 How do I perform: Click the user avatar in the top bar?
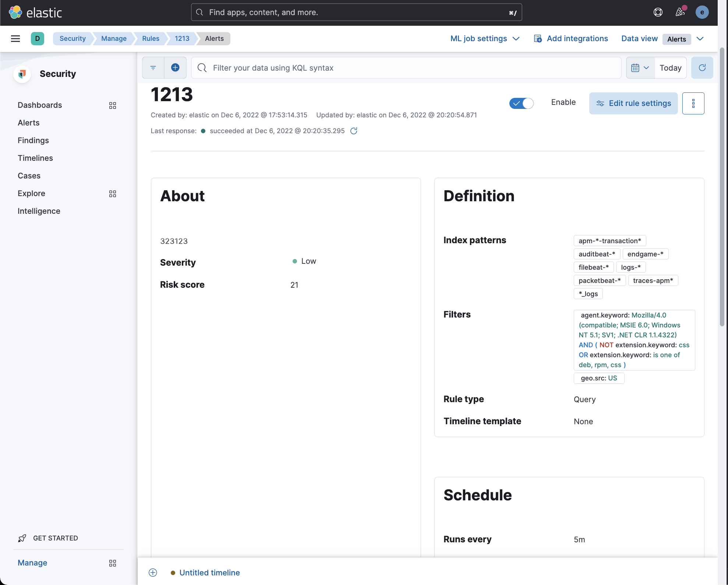(x=702, y=12)
